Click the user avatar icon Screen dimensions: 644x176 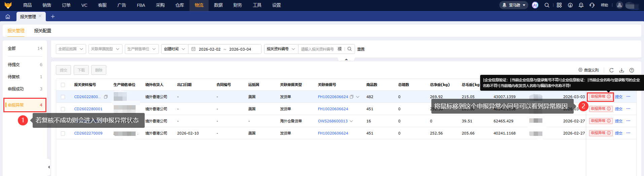pos(619,5)
